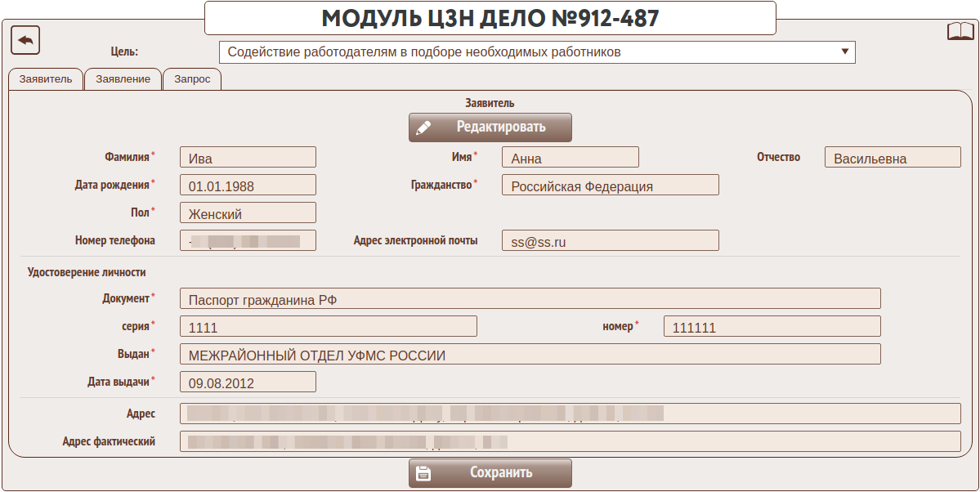Screen dimensions: 980x492
Task: Focus the passport номер field
Action: [772, 327]
